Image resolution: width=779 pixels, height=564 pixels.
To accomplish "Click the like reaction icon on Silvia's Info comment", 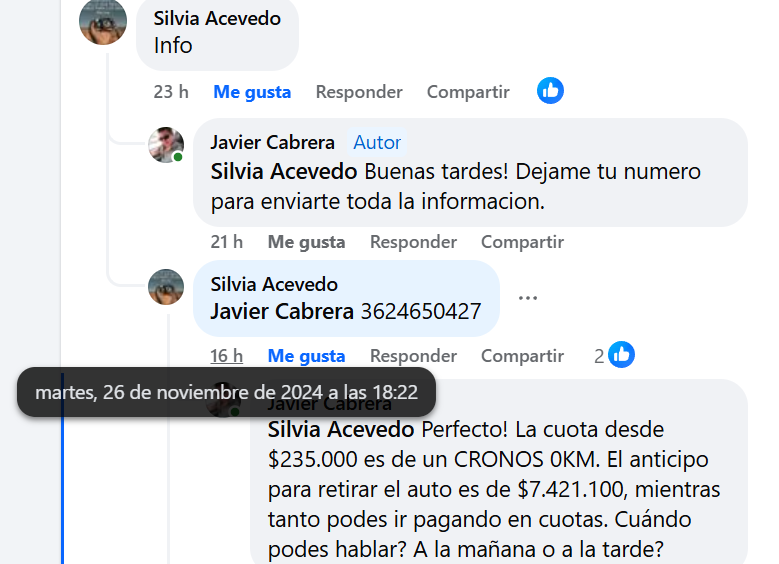I will (x=550, y=91).
